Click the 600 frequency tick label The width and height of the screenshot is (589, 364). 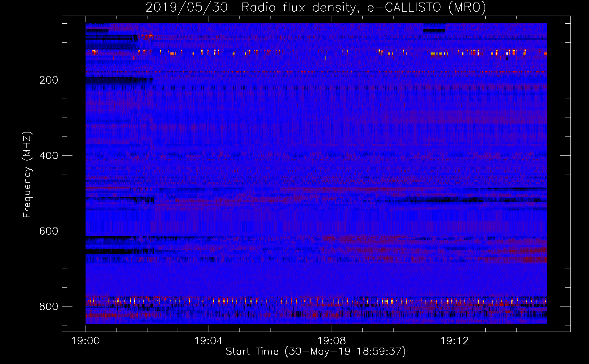[x=49, y=232]
